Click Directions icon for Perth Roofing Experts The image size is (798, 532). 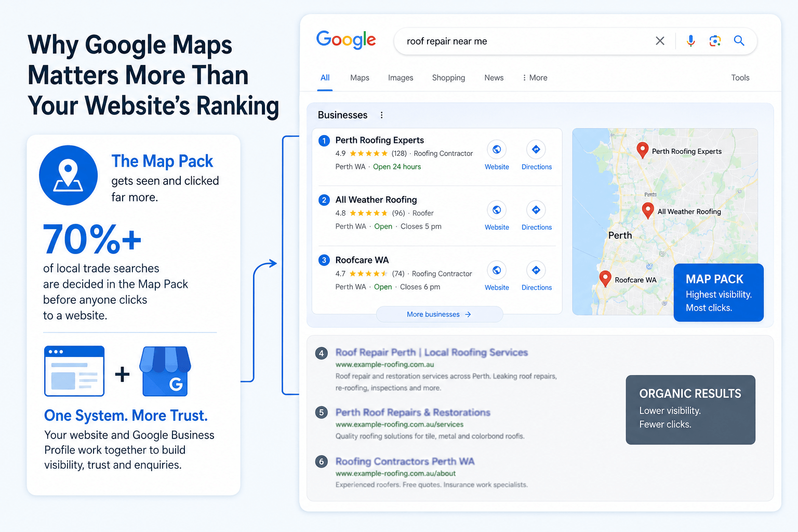pyautogui.click(x=536, y=150)
